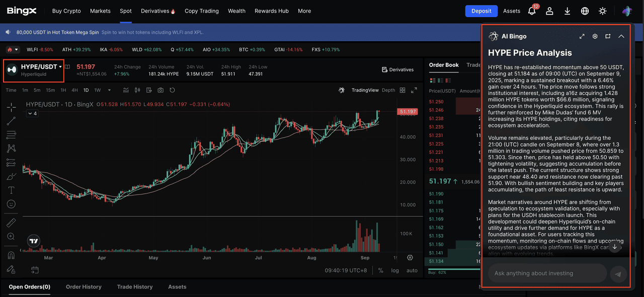Open Assets in the top bar
644x297 pixels.
point(512,11)
